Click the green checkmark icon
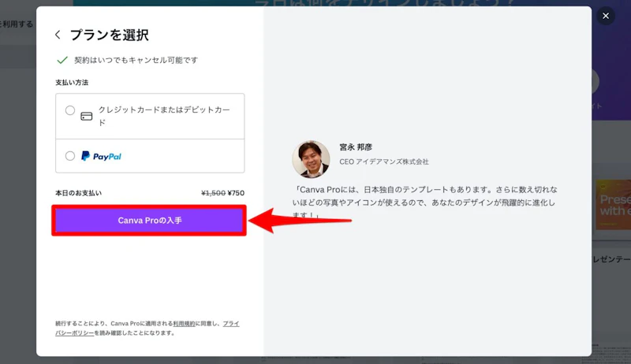The width and height of the screenshot is (631, 364). (x=62, y=60)
